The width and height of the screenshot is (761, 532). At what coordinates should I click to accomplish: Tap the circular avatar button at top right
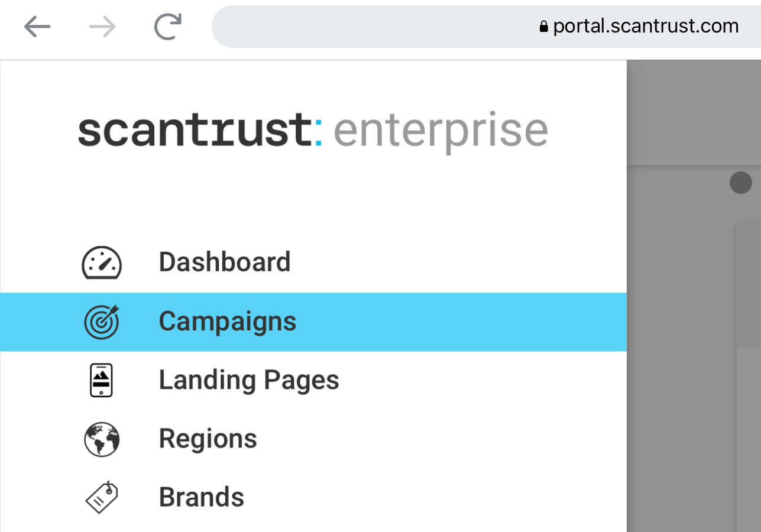pyautogui.click(x=740, y=183)
